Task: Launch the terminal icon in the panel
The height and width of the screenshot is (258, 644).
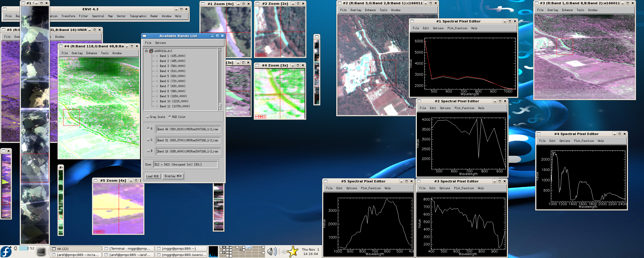Action: pyautogui.click(x=41, y=251)
